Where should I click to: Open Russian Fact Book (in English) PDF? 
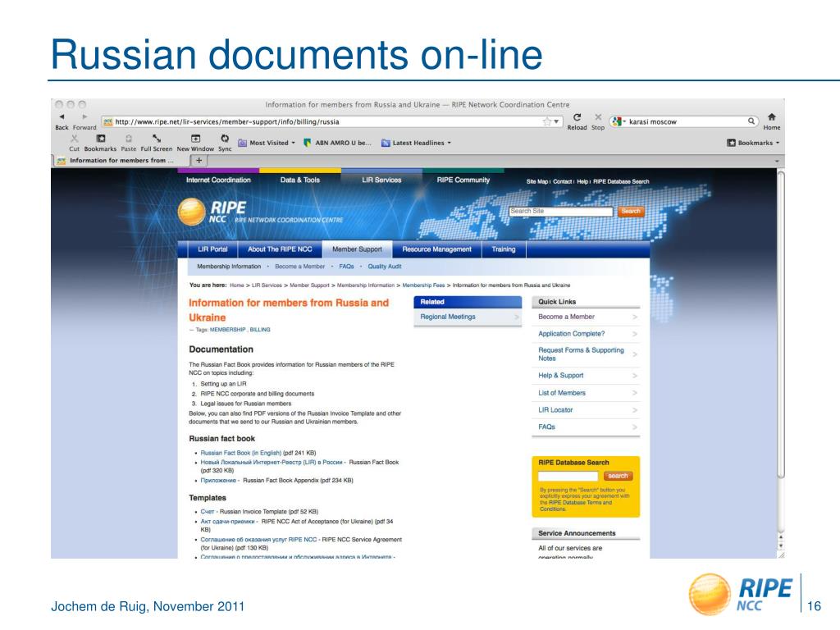[240, 453]
